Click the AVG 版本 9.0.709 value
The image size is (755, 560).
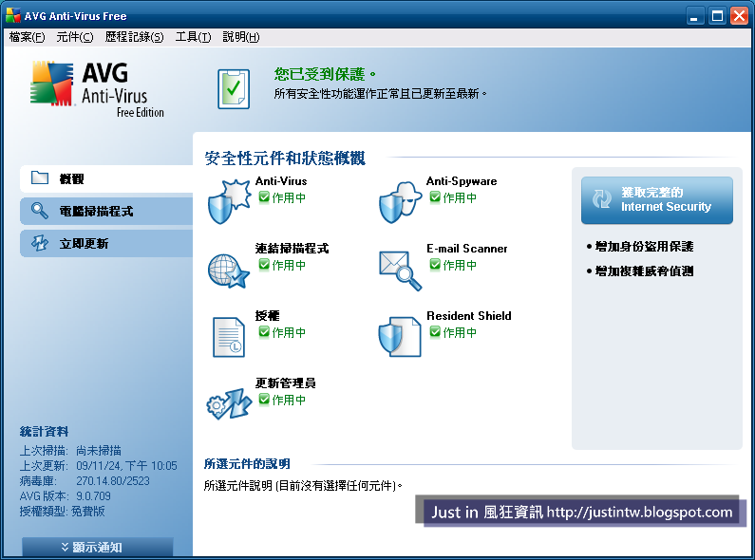point(93,496)
